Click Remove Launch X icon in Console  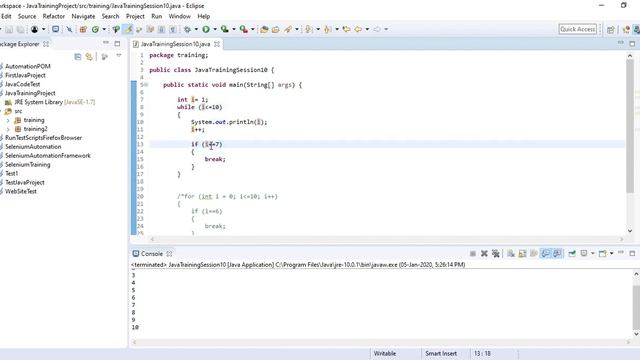(x=484, y=253)
